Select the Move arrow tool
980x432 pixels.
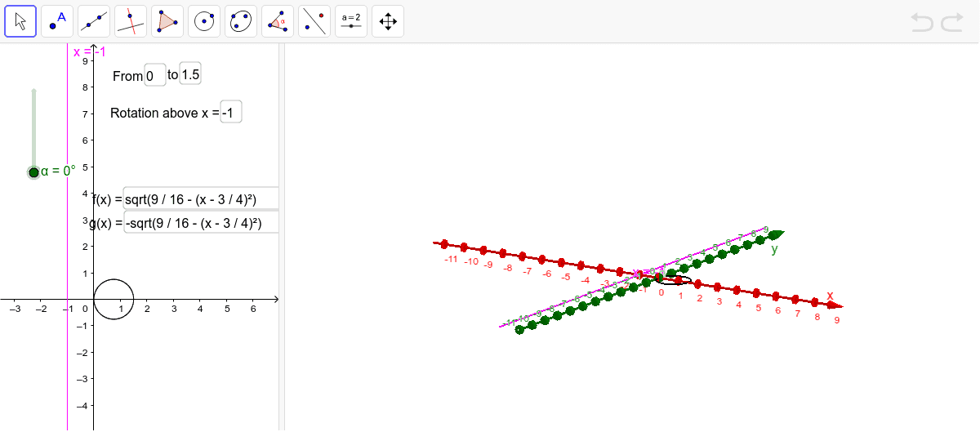20,21
